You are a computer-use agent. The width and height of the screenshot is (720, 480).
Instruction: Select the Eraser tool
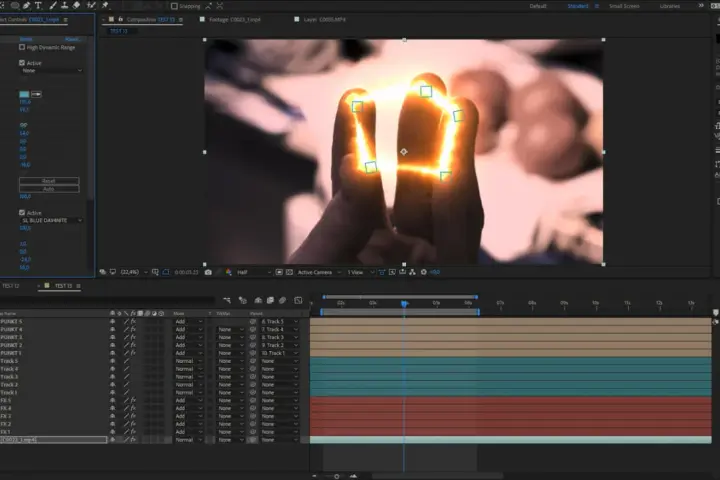[77, 6]
